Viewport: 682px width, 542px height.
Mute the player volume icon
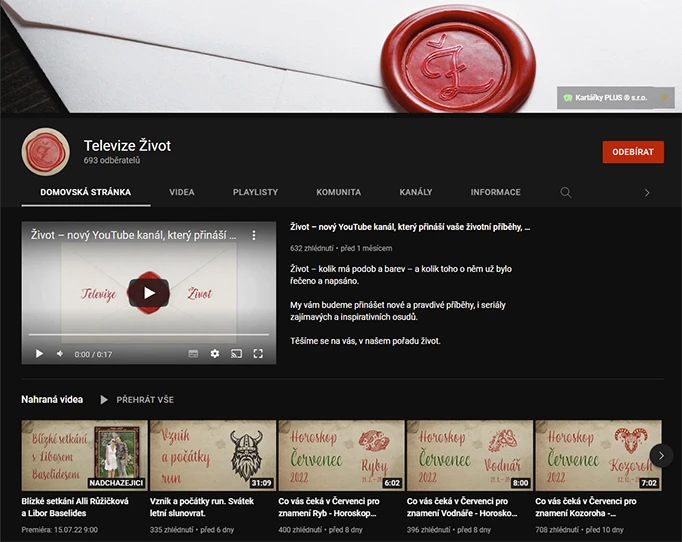(60, 354)
